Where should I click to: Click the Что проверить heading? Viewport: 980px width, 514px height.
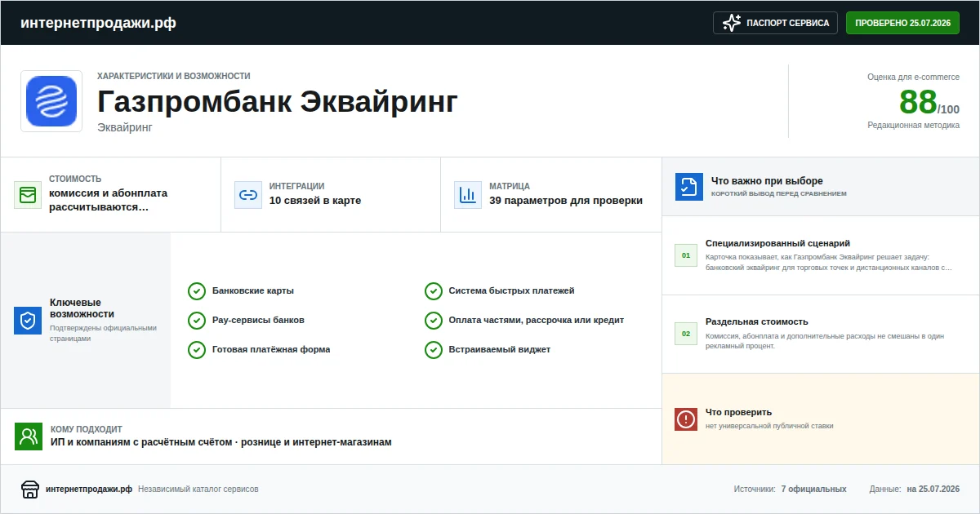[x=738, y=412]
